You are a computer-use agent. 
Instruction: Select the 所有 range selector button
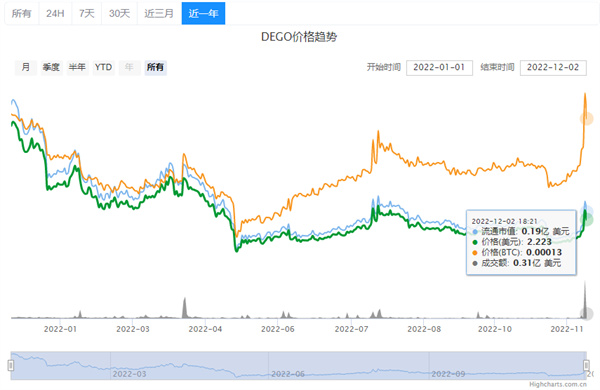[x=155, y=67]
